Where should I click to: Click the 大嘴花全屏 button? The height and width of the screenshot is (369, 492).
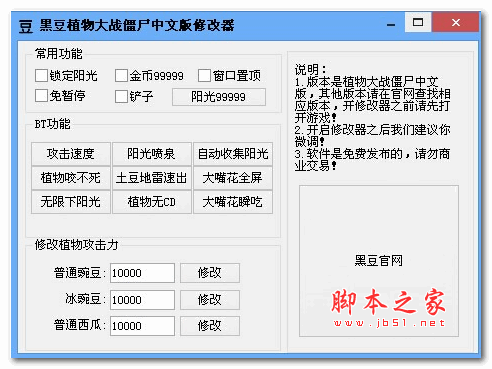[x=233, y=178]
